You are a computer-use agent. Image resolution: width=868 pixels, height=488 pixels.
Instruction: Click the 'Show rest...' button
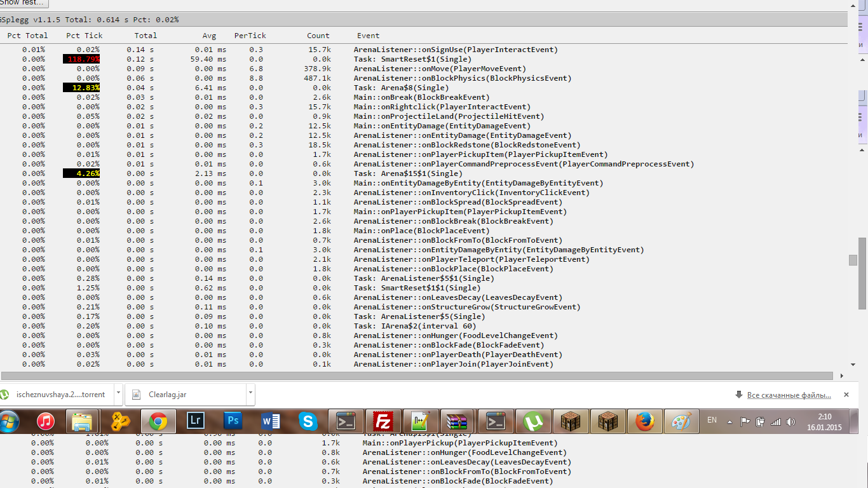24,3
